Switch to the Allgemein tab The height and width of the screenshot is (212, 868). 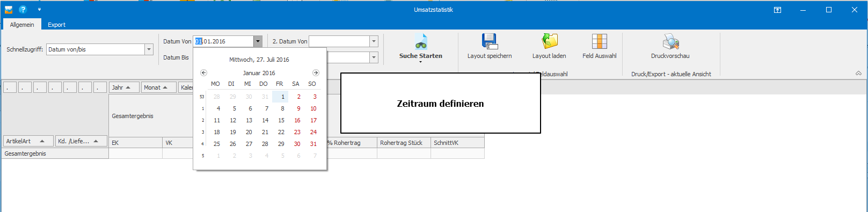22,25
